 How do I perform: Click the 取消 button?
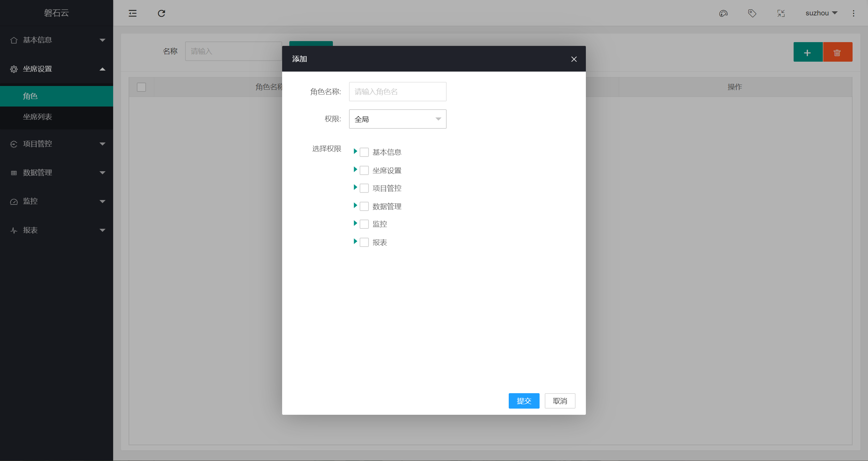[560, 401]
